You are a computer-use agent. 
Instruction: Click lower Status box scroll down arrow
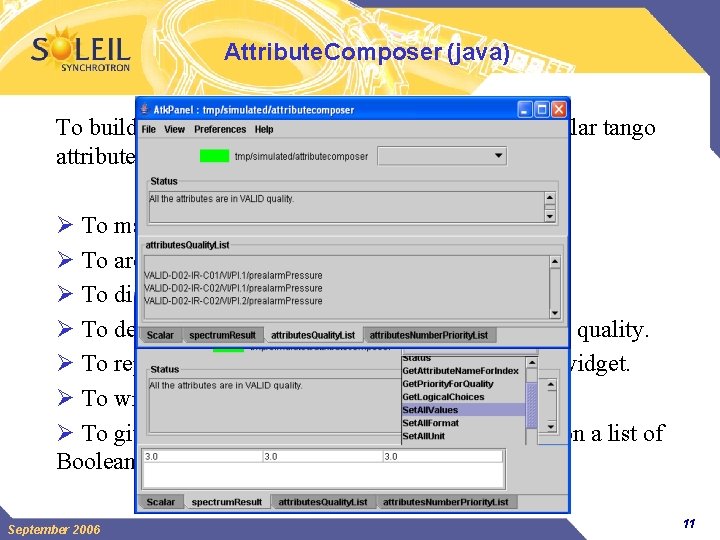pyautogui.click(x=551, y=427)
